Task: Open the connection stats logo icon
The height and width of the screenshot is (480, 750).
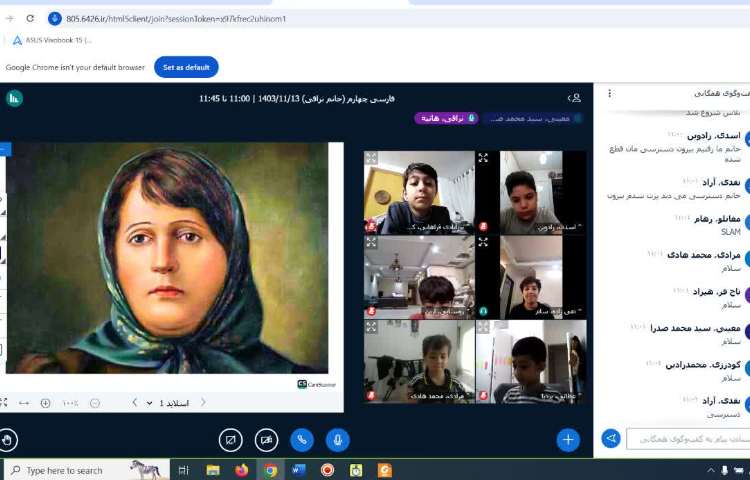Action: click(x=14, y=98)
